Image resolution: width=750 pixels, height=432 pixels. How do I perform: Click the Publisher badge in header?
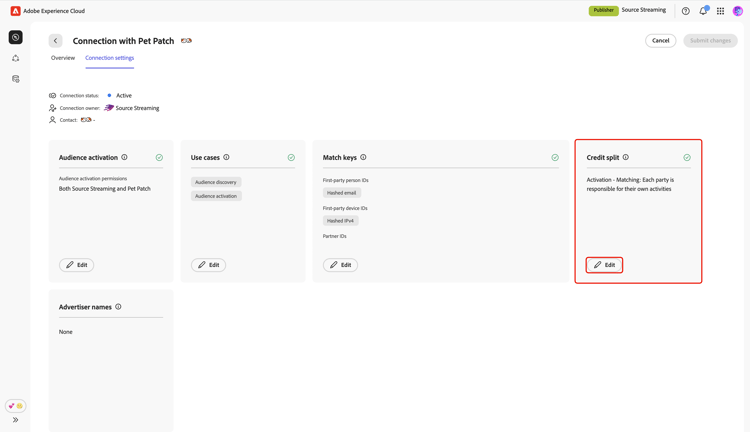click(x=604, y=10)
